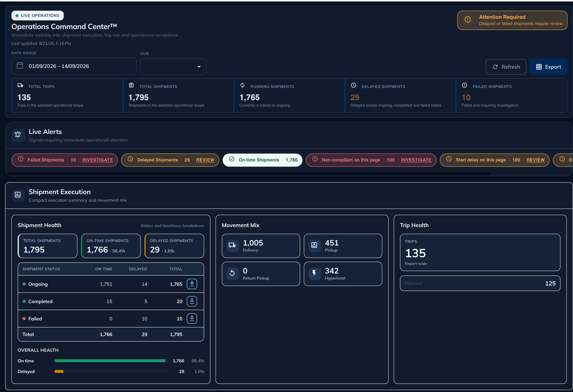Select the On-time Shipments alert chip

click(x=262, y=160)
